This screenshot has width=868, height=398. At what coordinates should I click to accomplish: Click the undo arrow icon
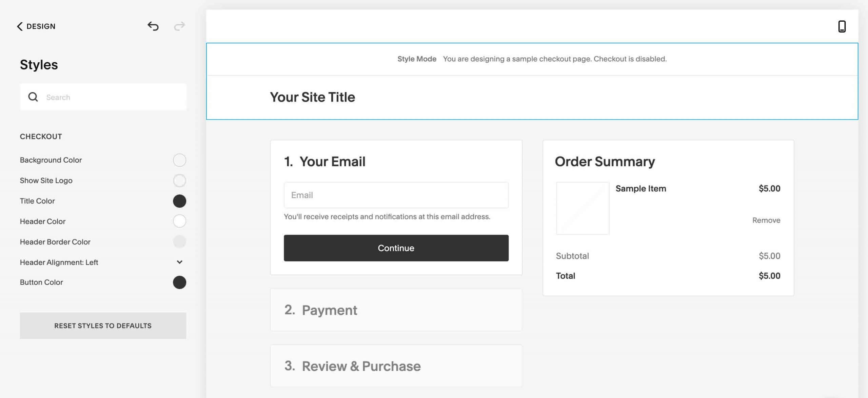click(x=153, y=26)
